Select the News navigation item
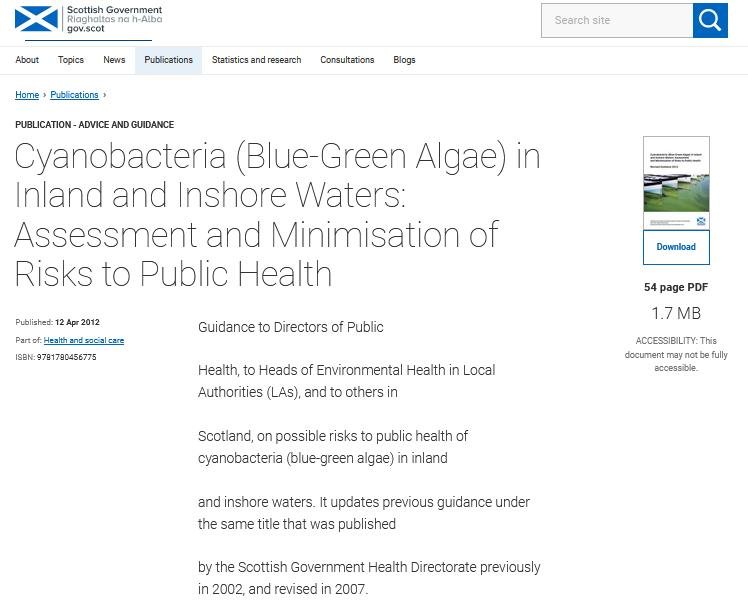Viewport: 748px width, 611px height. (114, 60)
